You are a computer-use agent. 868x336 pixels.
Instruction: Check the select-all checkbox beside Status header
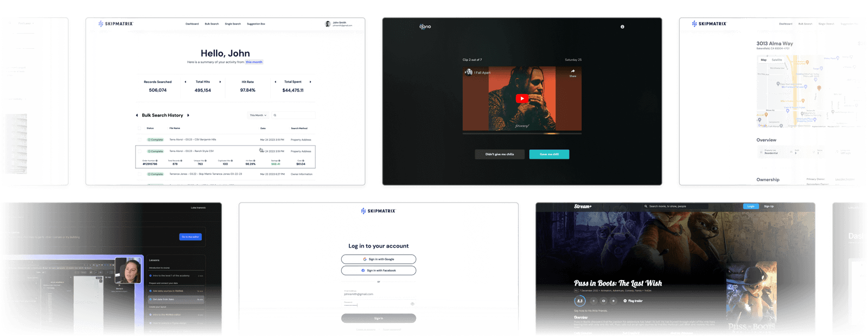139,128
